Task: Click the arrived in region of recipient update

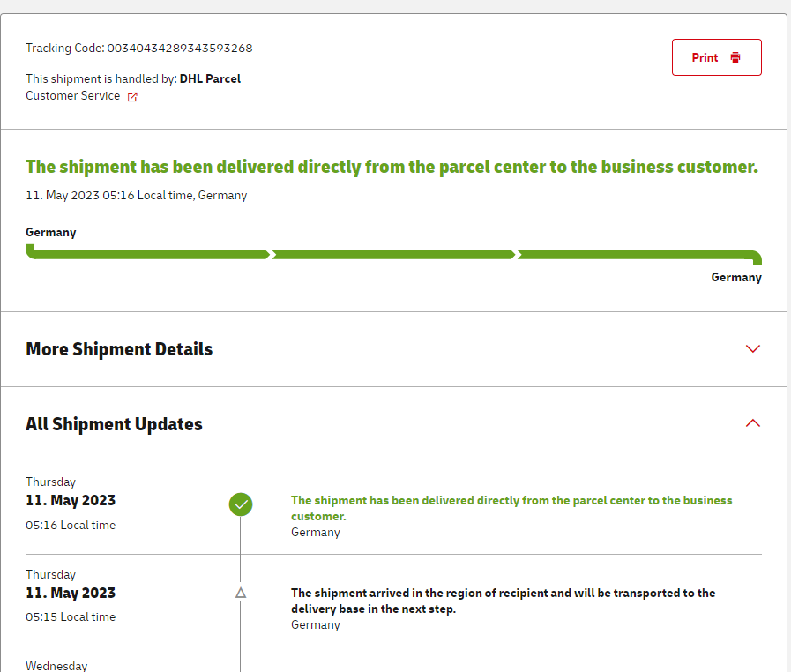Action: (503, 601)
